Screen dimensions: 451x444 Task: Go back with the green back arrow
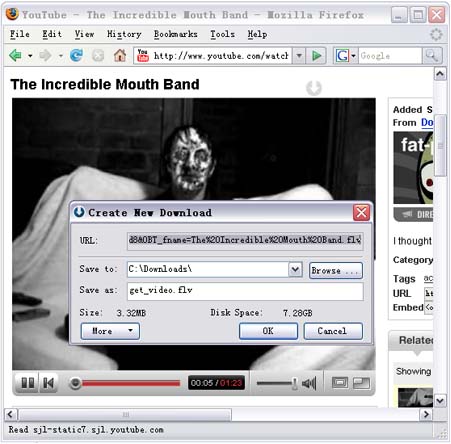pos(15,55)
